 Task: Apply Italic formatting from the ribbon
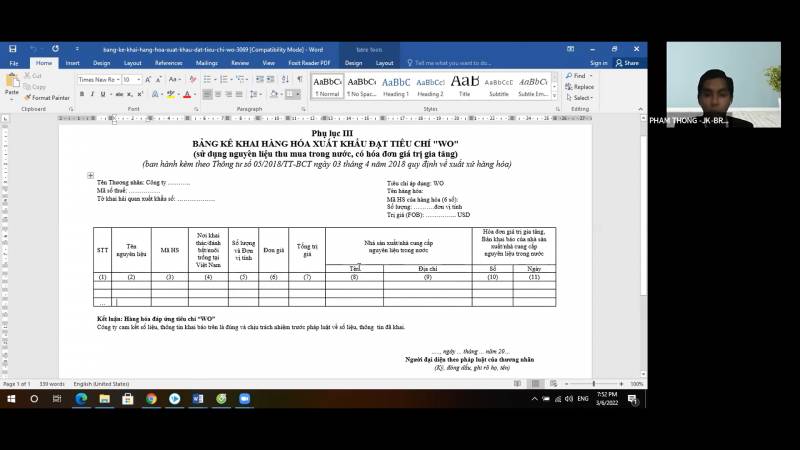[x=91, y=94]
